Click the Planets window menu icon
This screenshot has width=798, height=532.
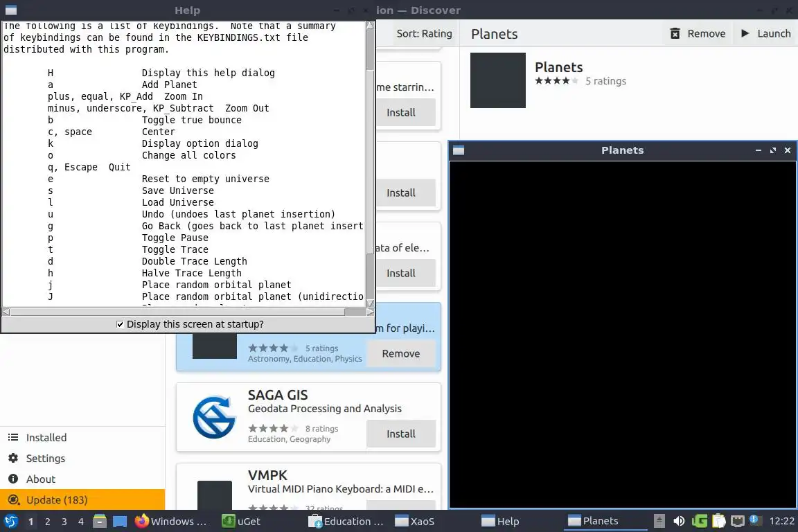click(459, 150)
